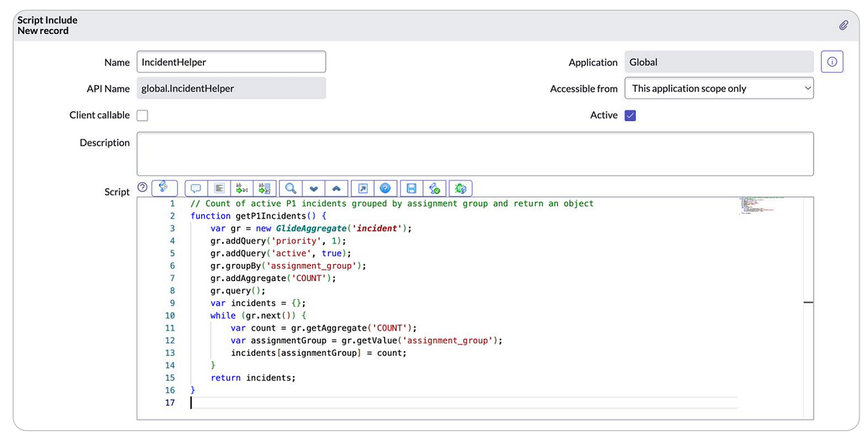The width and height of the screenshot is (868, 441).
Task: Toggle comment on selected code
Action: 195,188
